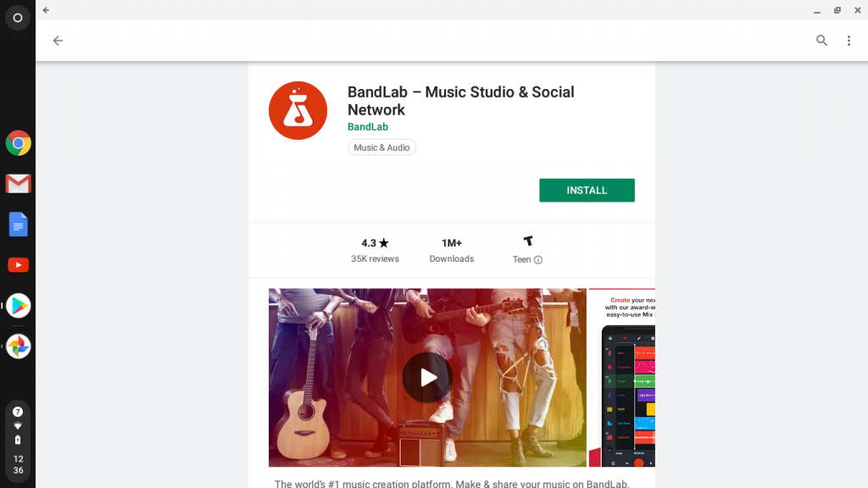This screenshot has height=488, width=868.
Task: Select the Music & Audio category chip
Action: tap(381, 147)
